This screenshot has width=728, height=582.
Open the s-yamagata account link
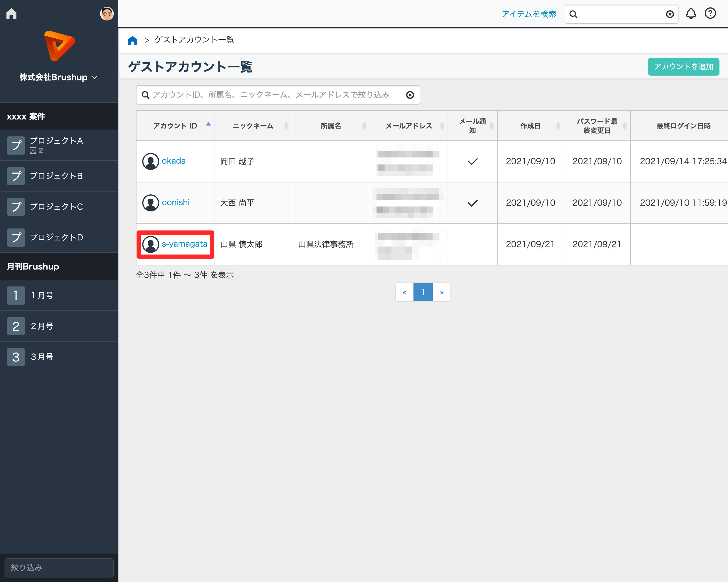coord(184,244)
